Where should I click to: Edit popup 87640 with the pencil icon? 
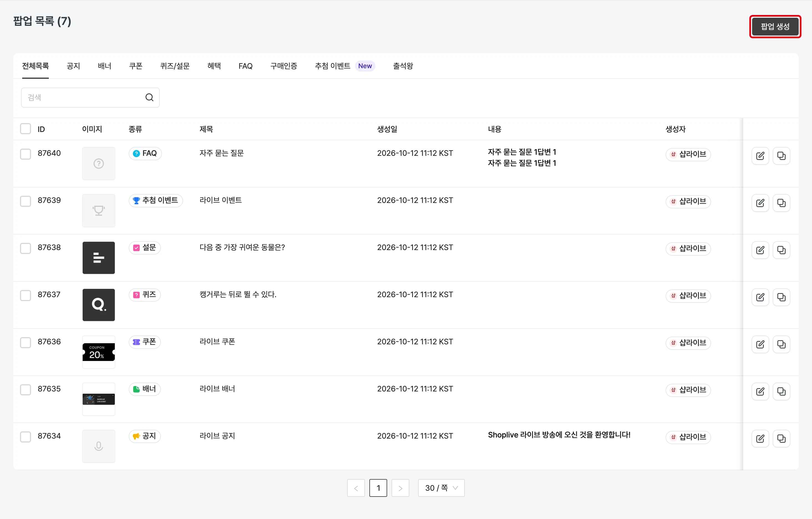[x=760, y=156]
